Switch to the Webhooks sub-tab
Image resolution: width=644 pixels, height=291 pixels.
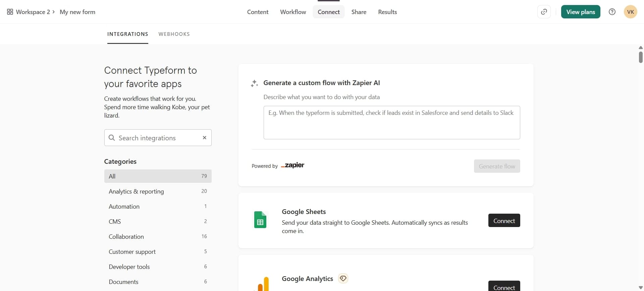pyautogui.click(x=174, y=34)
